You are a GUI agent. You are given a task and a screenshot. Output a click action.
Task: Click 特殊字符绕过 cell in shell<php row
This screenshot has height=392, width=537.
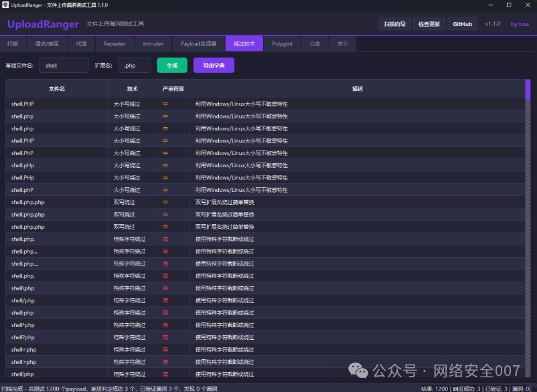point(133,350)
